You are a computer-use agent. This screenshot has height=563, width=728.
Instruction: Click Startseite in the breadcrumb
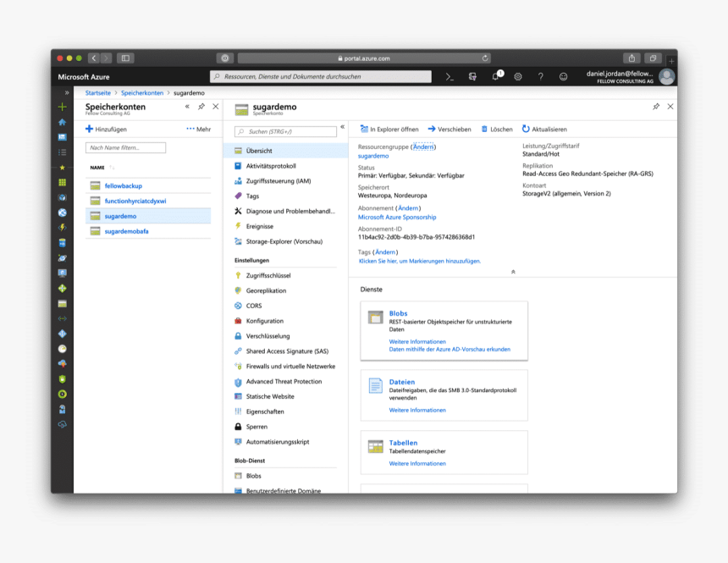tap(98, 93)
